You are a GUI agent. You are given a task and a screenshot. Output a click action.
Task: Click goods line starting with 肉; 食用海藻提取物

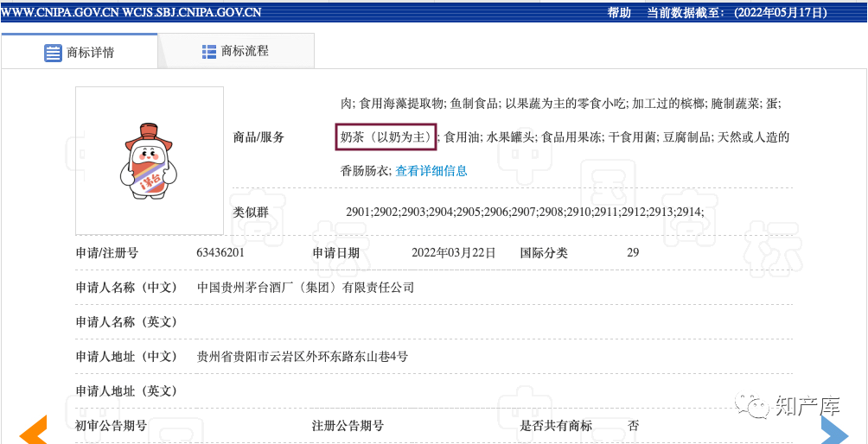point(560,103)
